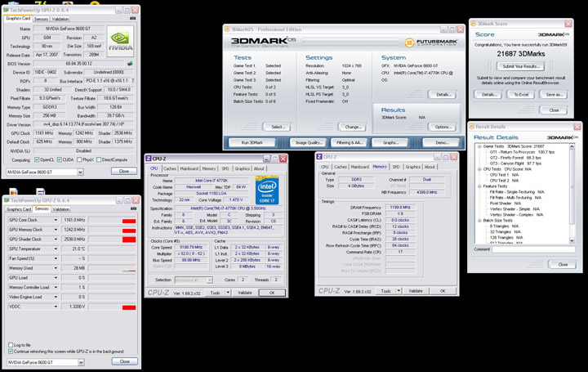Click Submit Your Results... button

coord(521,66)
